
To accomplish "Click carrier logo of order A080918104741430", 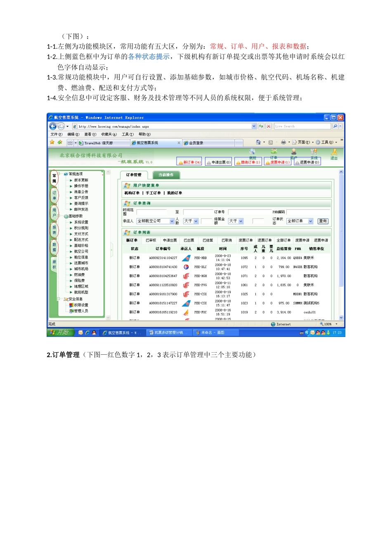I will pyautogui.click(x=186, y=267).
